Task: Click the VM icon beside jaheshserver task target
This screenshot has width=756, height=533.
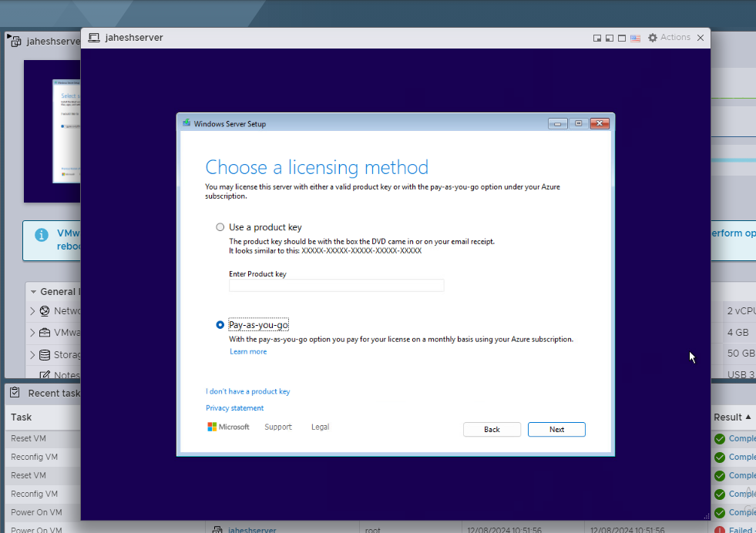Action: (x=217, y=530)
